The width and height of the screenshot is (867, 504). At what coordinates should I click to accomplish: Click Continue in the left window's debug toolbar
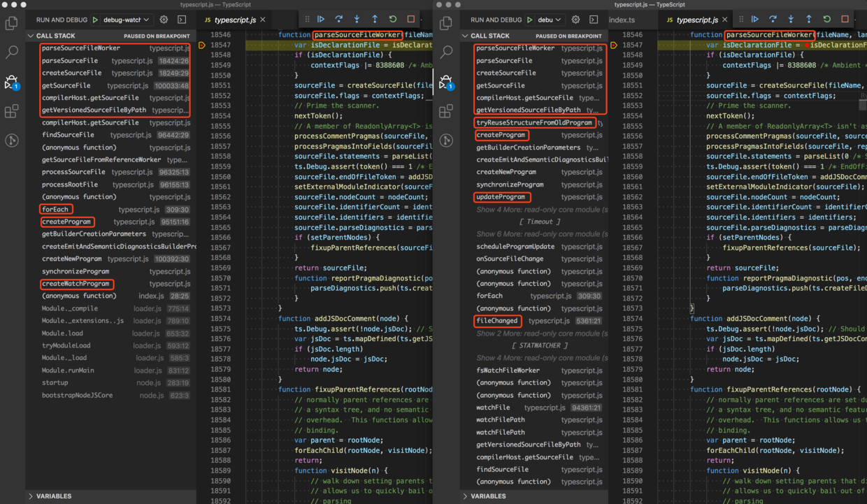321,20
